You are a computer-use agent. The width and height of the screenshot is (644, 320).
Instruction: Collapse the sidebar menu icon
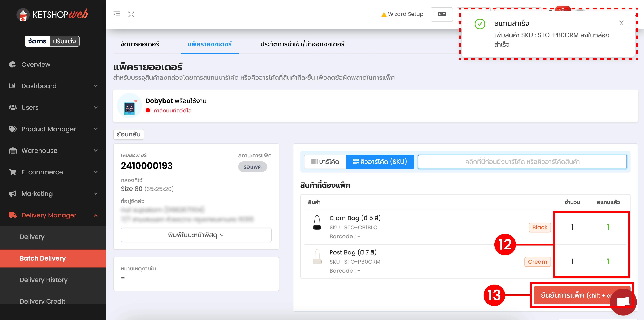pyautogui.click(x=117, y=14)
